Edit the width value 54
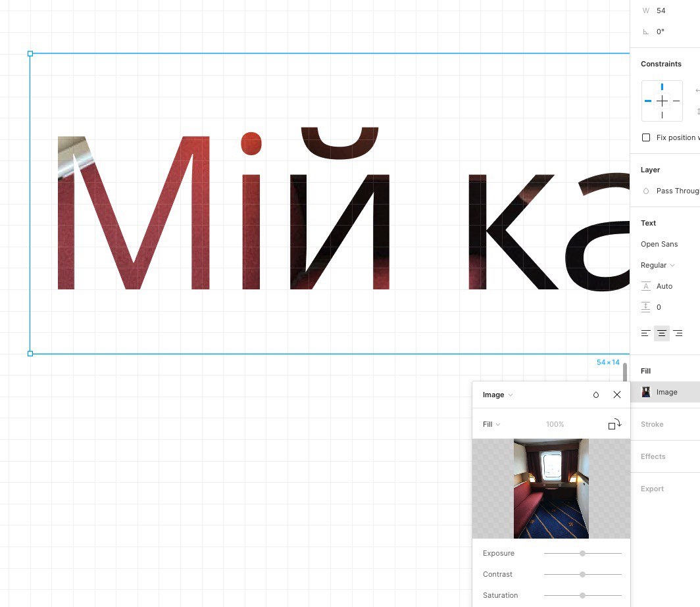 [661, 11]
